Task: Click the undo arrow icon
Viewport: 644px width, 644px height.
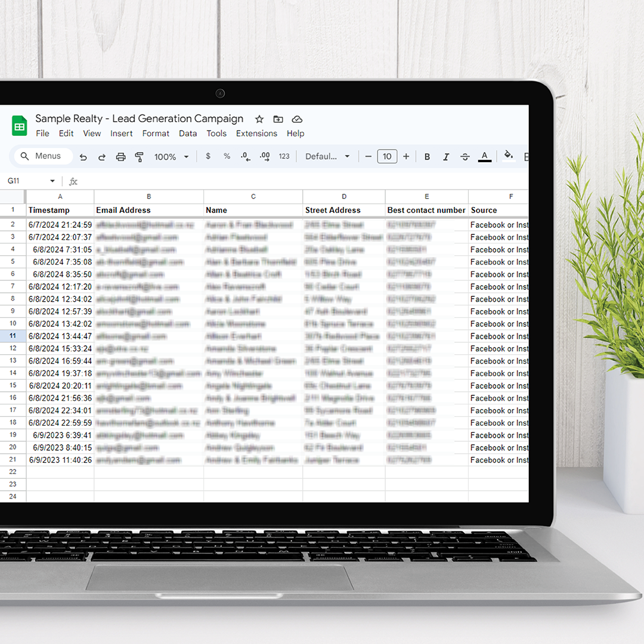Action: point(83,157)
